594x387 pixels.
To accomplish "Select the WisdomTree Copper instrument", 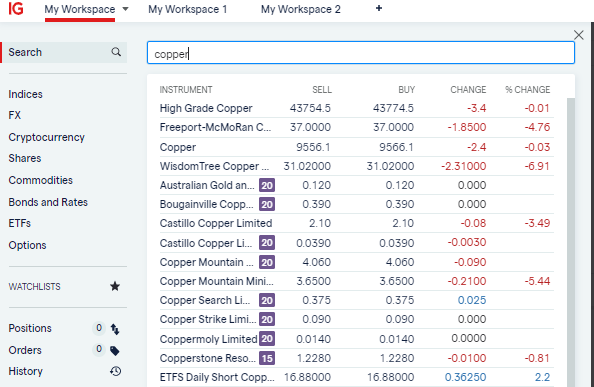I will click(x=214, y=166).
